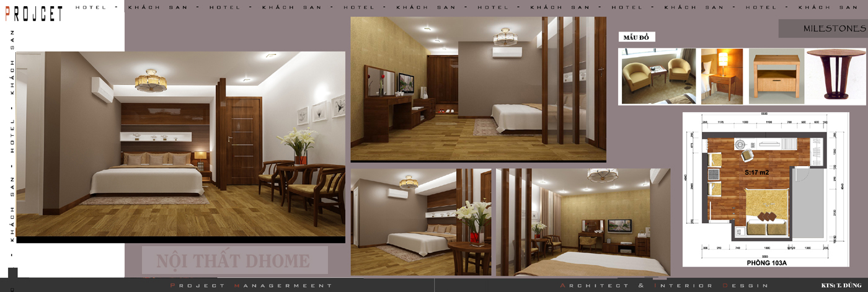Open bottom render with white lilies vase

(x=421, y=221)
